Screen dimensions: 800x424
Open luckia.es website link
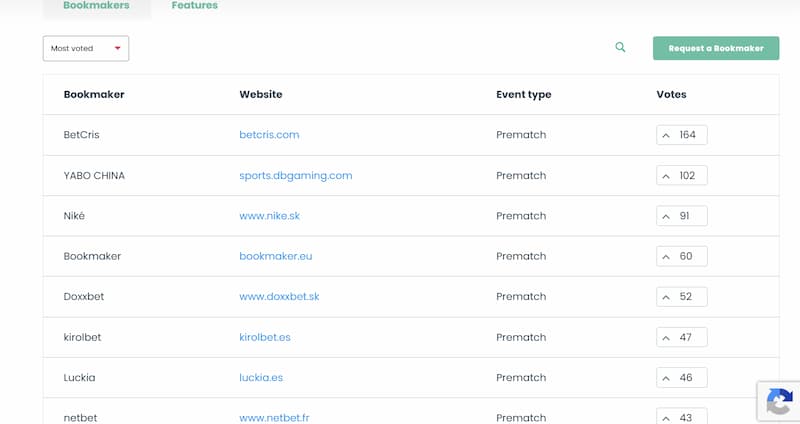pos(261,378)
